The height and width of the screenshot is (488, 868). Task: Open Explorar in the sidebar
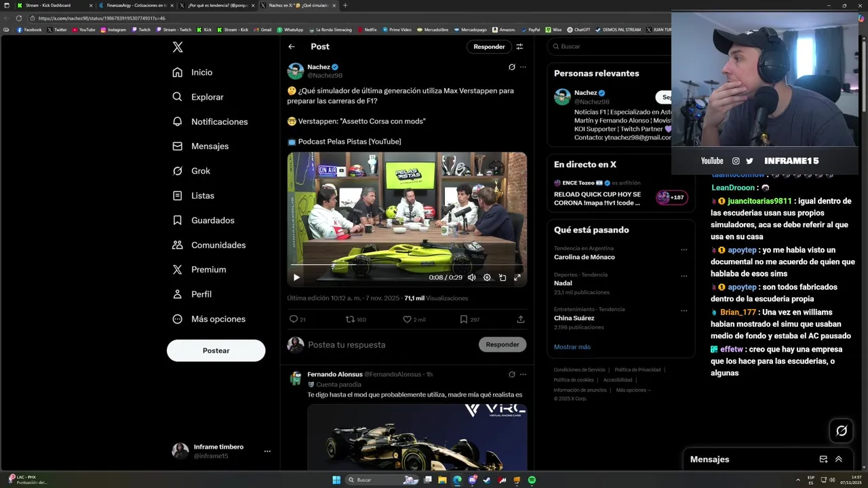[198, 97]
